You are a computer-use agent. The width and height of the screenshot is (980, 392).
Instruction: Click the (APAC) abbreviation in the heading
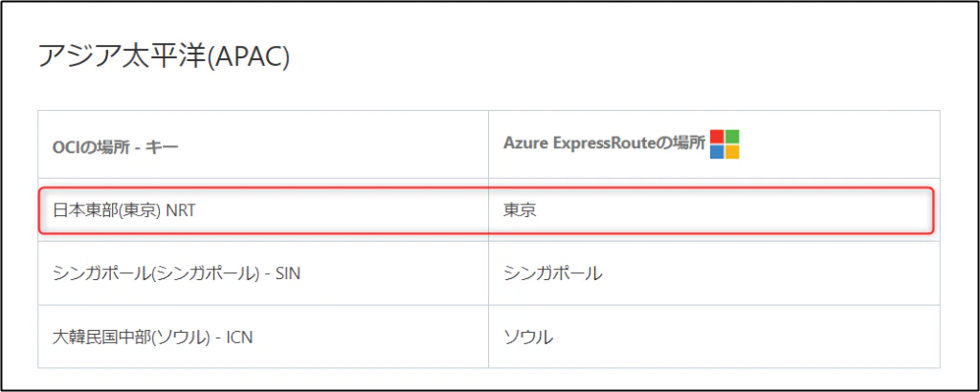click(250, 57)
